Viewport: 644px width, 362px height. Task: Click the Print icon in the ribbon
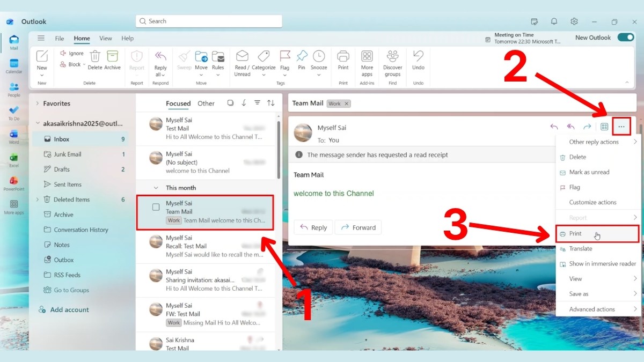[343, 56]
